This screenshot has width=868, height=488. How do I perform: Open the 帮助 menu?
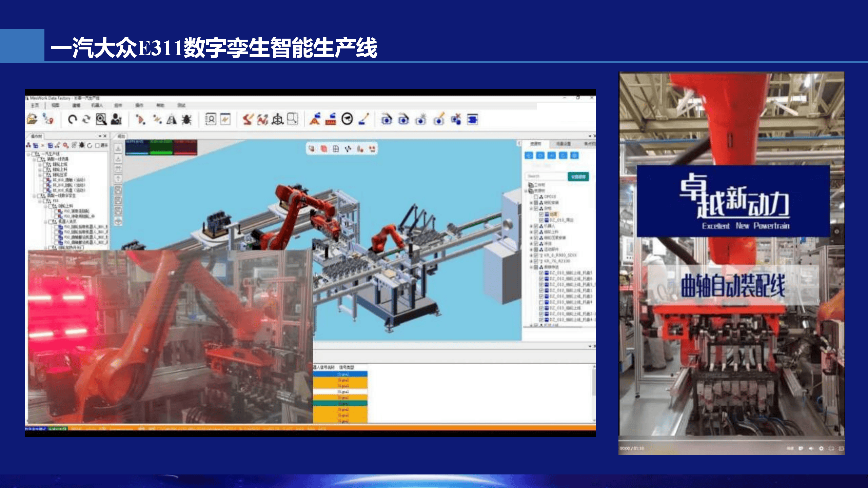coord(160,105)
